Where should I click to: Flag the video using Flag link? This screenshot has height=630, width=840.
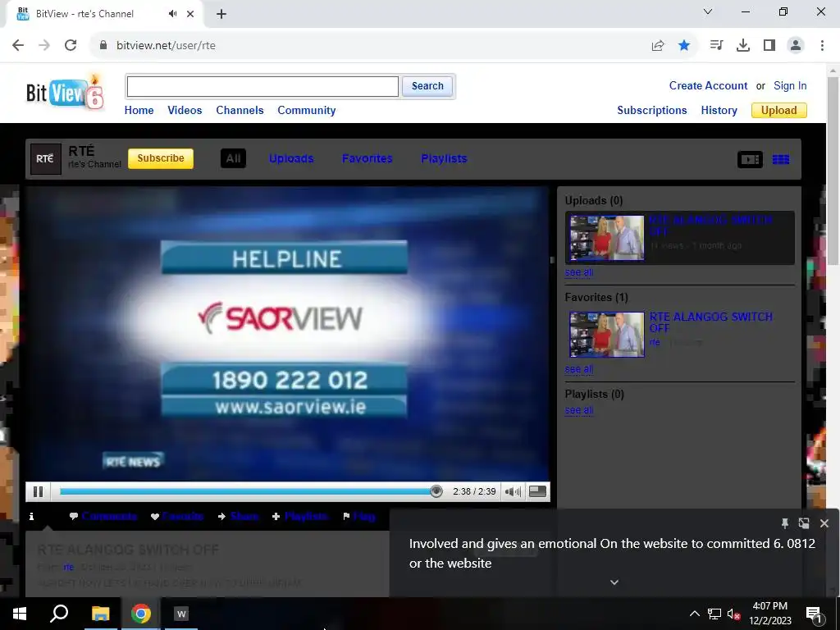[x=359, y=517]
